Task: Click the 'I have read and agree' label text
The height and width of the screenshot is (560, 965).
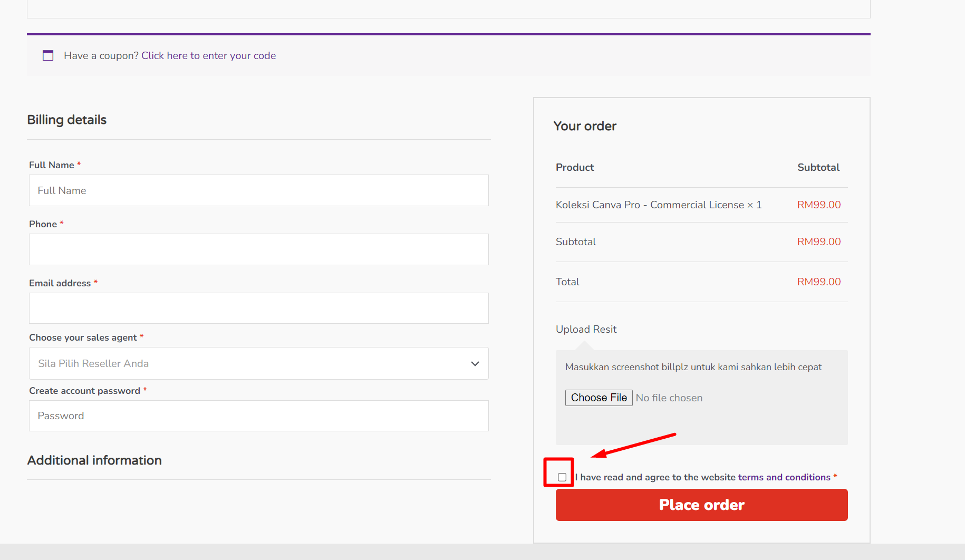Action: click(x=655, y=477)
